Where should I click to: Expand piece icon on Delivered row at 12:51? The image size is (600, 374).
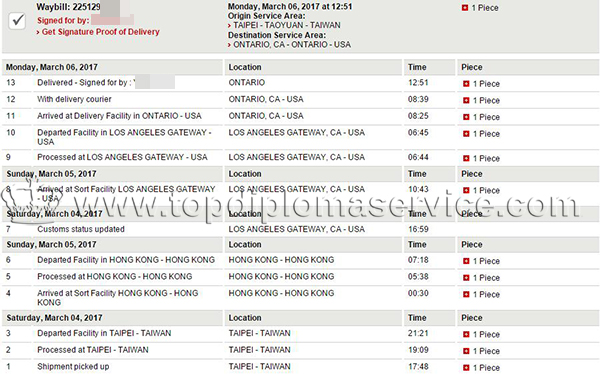pyautogui.click(x=466, y=83)
